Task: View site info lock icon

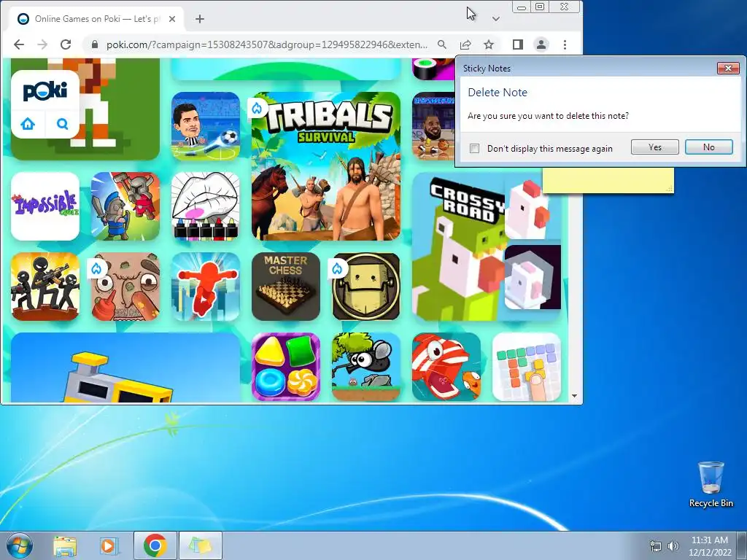Action: 94,44
